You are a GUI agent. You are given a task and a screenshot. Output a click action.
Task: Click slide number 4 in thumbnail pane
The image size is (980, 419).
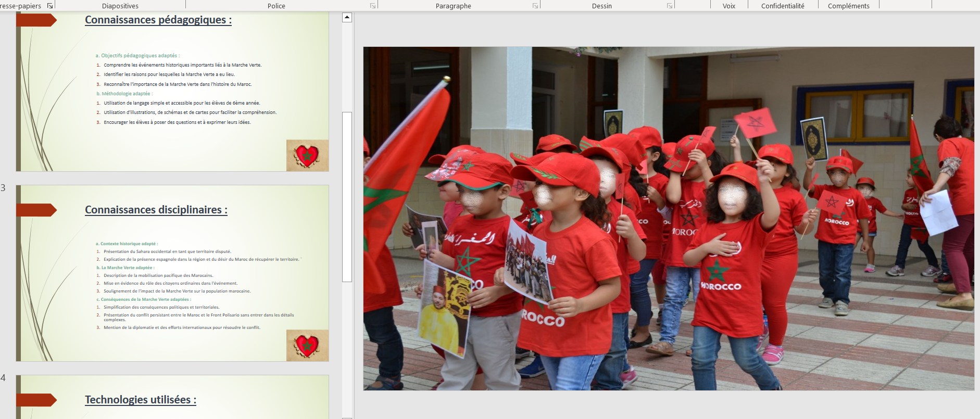(x=3, y=378)
